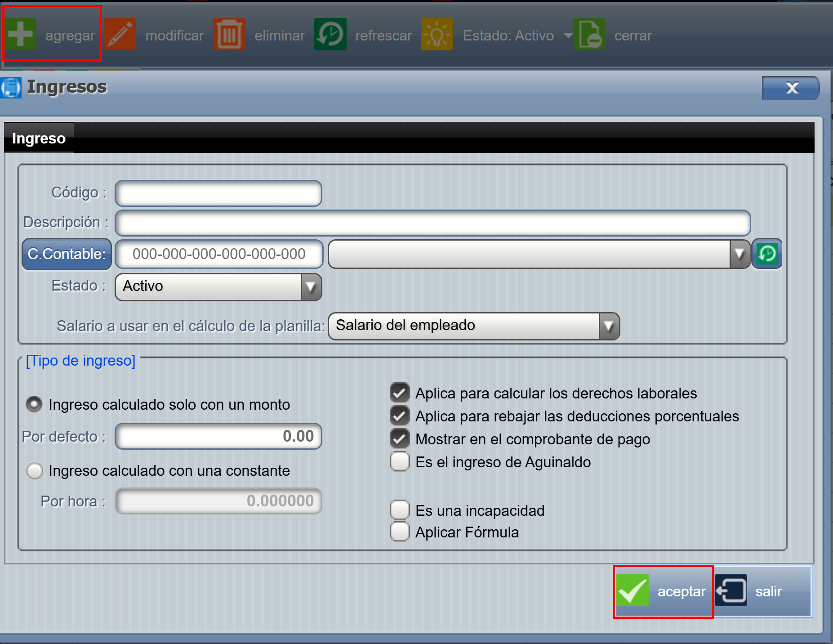Open the Estado: Activo toolbar filter arrow

pos(568,36)
